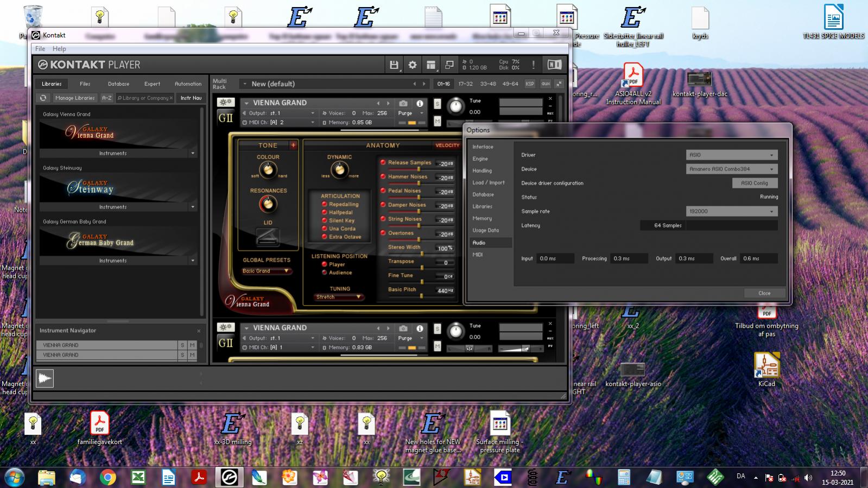Image resolution: width=868 pixels, height=488 pixels.
Task: Click the waveform icon at bottom left
Action: tap(45, 378)
